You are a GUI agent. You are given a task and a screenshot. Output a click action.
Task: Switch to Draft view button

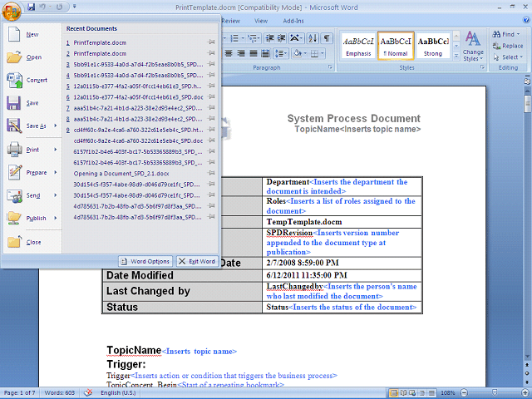point(431,393)
